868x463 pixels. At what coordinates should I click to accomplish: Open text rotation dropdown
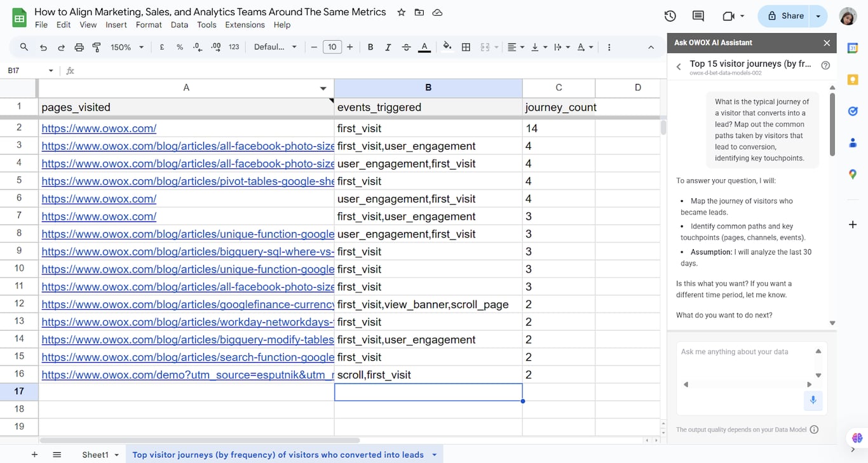(x=585, y=47)
